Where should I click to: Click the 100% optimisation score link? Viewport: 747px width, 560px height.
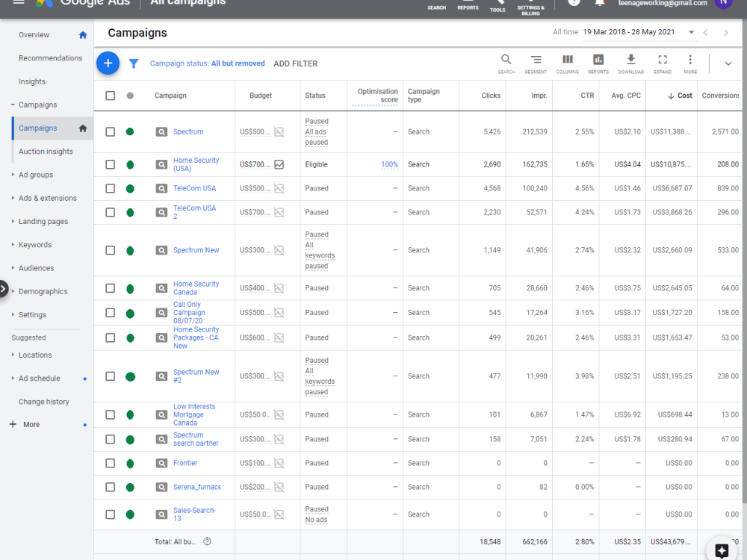389,164
